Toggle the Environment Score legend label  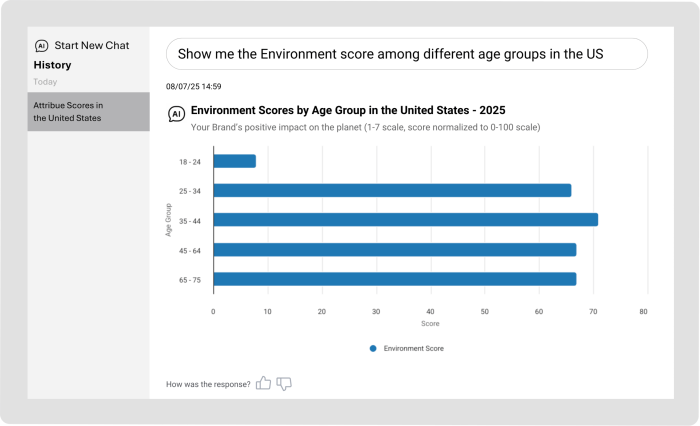(413, 349)
